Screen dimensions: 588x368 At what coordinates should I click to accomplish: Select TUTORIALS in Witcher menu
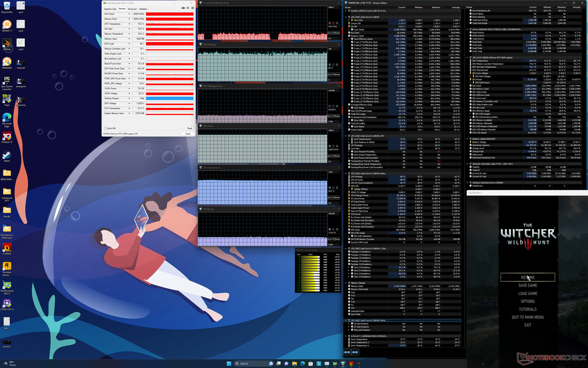pos(528,309)
